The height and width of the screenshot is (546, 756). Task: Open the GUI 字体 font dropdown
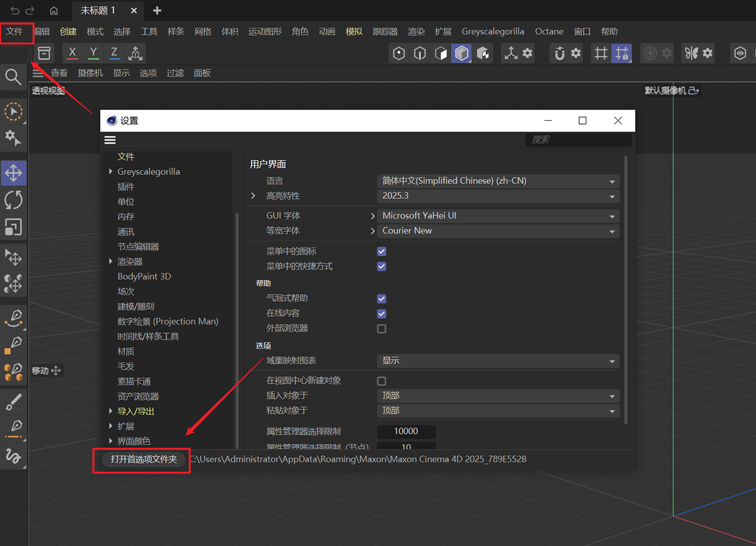[498, 216]
